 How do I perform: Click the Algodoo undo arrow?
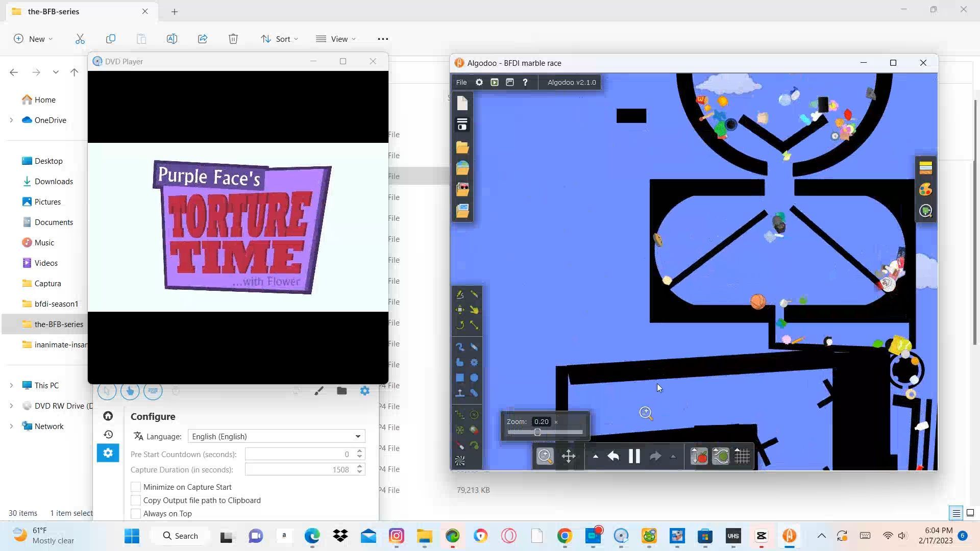(x=613, y=456)
